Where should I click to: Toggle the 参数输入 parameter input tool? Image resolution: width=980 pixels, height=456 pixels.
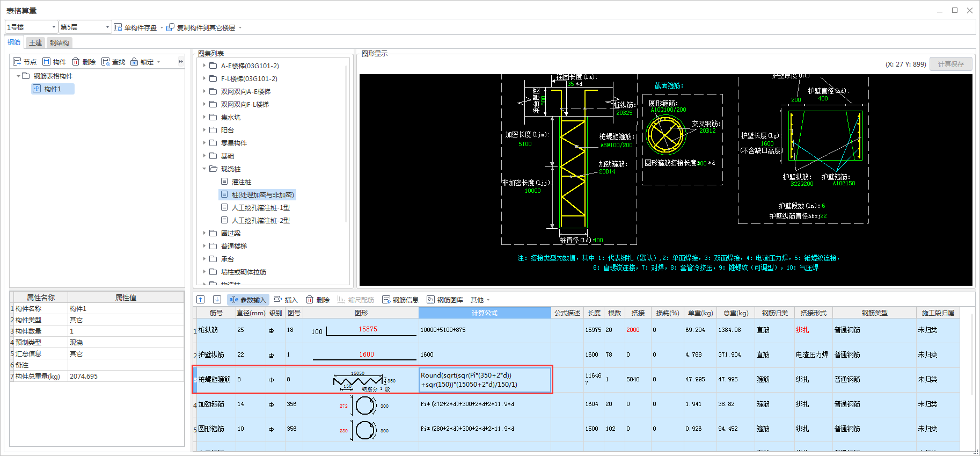coord(247,300)
